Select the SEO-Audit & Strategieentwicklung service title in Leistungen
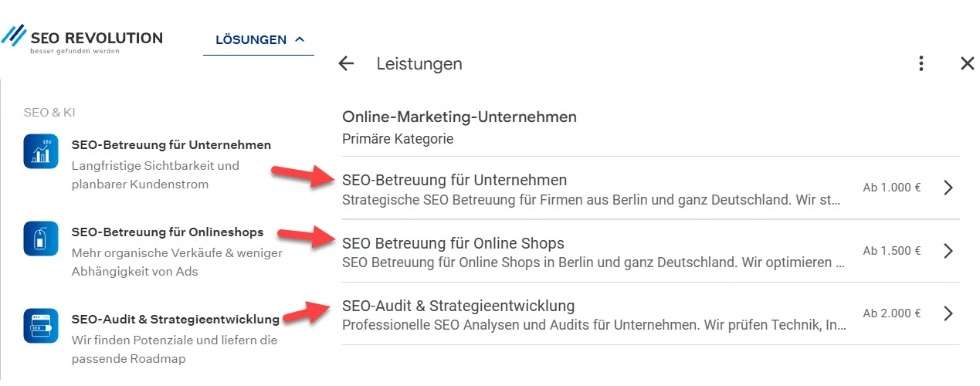 (459, 306)
